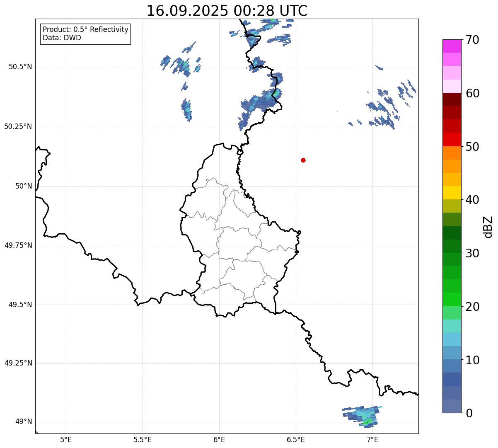Click the 49.25°N latitude label
Screen dimensions: 498x448
pos(18,363)
